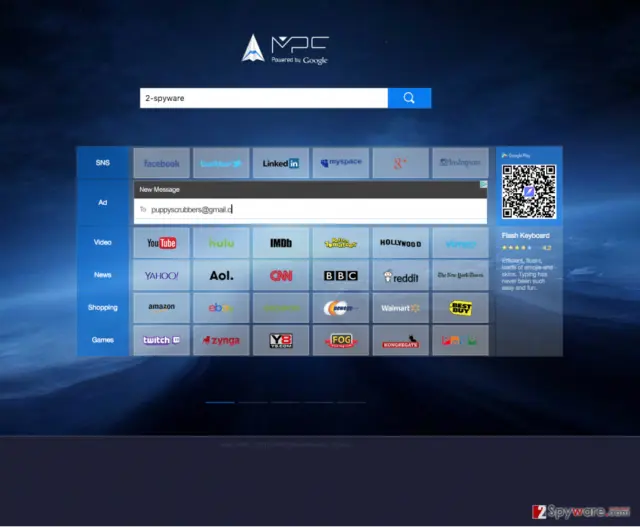The height and width of the screenshot is (527, 640).
Task: Go to the BBC tile
Action: (x=341, y=276)
